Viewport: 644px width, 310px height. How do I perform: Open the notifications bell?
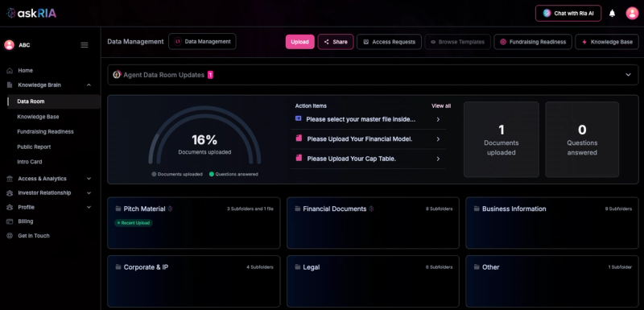pos(612,13)
